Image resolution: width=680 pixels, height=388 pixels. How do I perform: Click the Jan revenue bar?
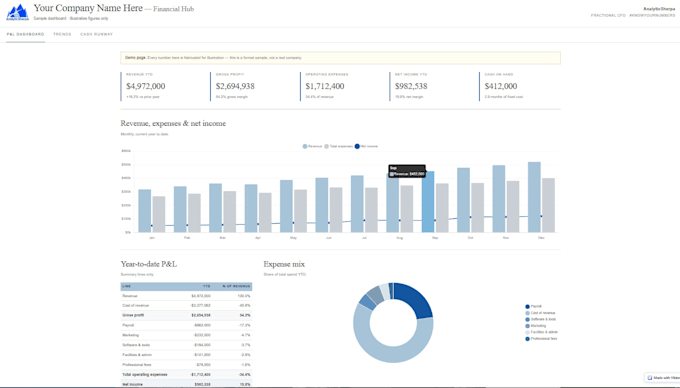(145, 211)
